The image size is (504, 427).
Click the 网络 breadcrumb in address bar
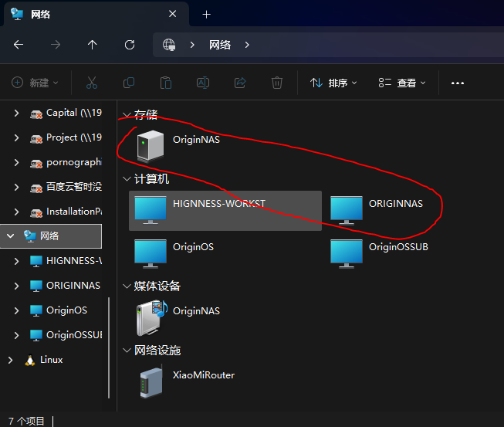[220, 45]
